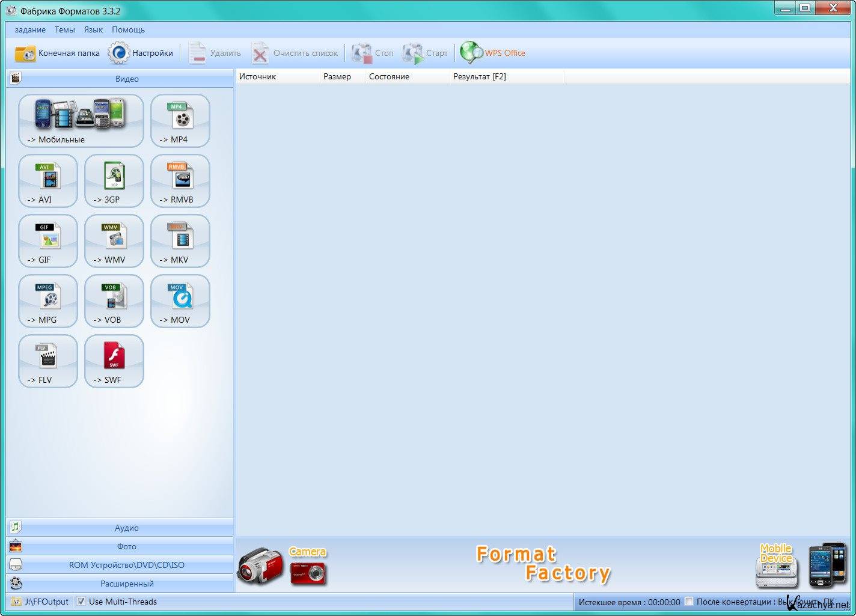Click the Конечная папка output folder button
856x616 pixels.
coord(57,53)
